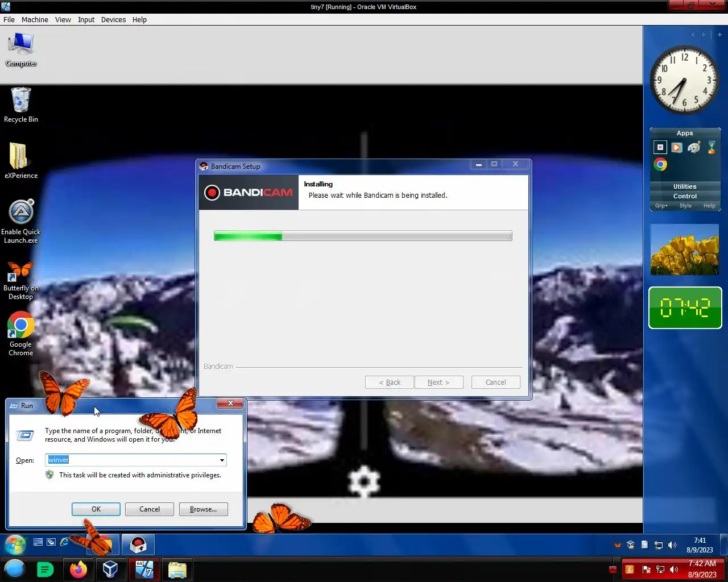This screenshot has width=728, height=582.
Task: Expand Open combo box dropdown in Run
Action: coord(222,460)
